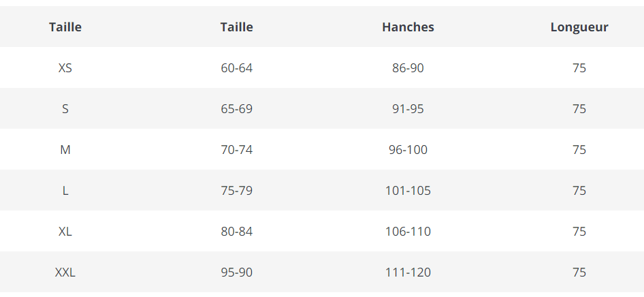Select the 91-95 hips value
This screenshot has width=644, height=297.
(408, 109)
